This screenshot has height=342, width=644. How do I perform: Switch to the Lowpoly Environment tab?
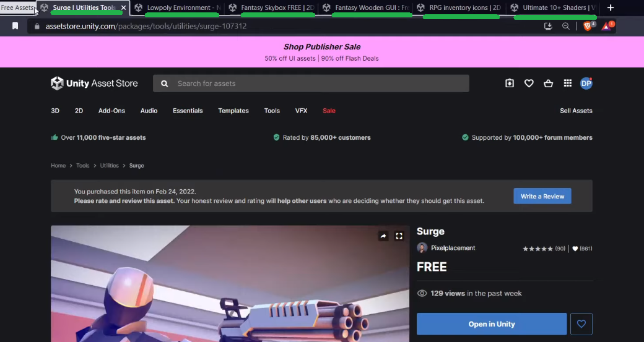click(x=178, y=8)
